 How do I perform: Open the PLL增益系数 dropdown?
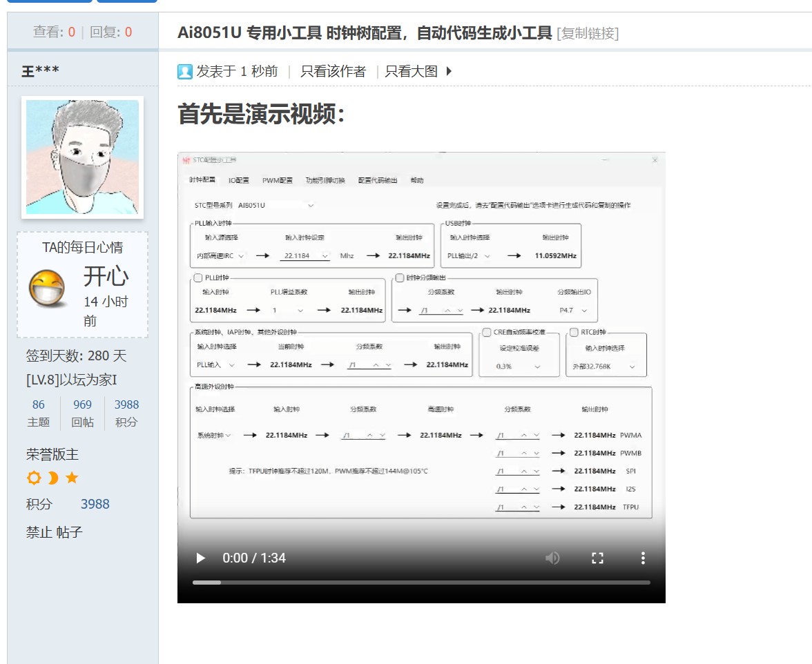[288, 311]
